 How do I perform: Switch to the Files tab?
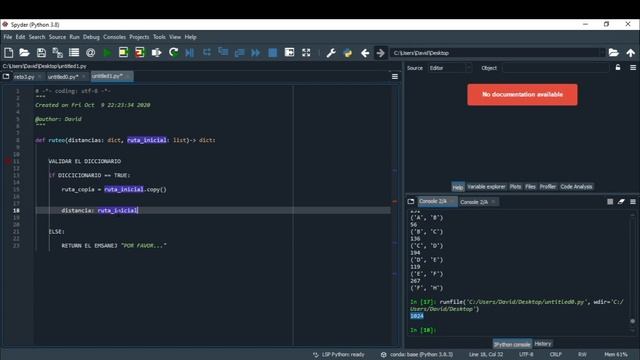530,187
